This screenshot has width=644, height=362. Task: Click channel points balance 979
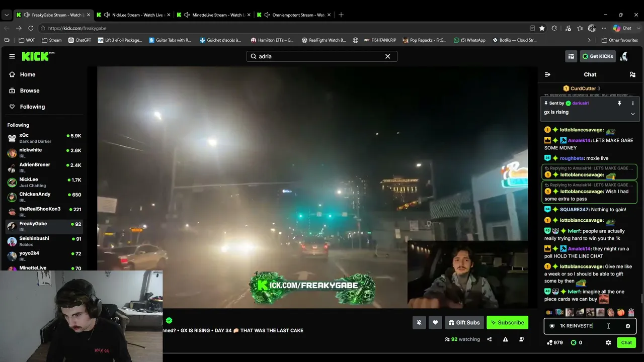click(555, 342)
